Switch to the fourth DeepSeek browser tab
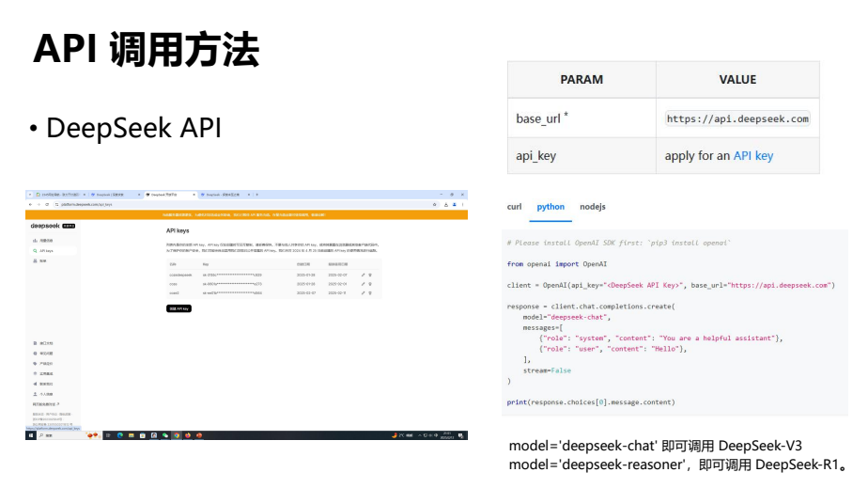 coord(225,195)
